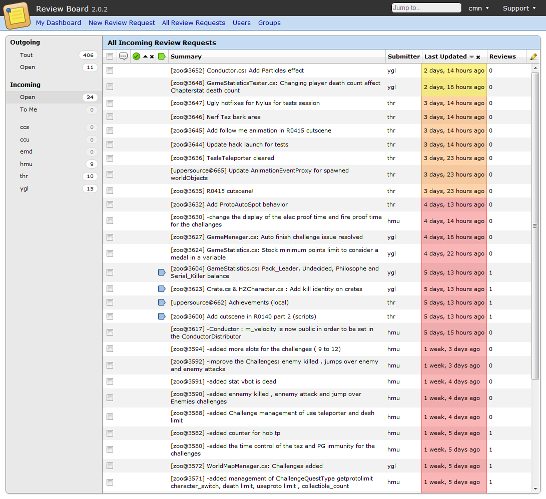Click the Jump to search field
The width and height of the screenshot is (546, 499).
tap(426, 8)
